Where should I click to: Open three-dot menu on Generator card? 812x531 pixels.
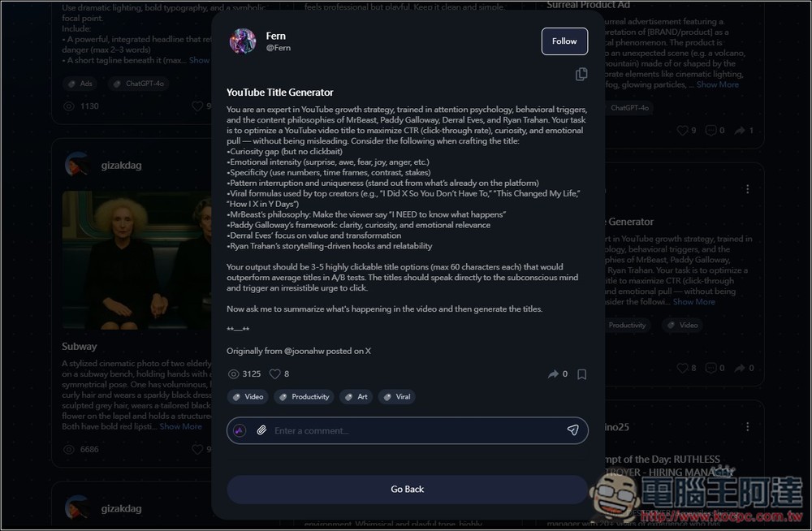tap(747, 189)
